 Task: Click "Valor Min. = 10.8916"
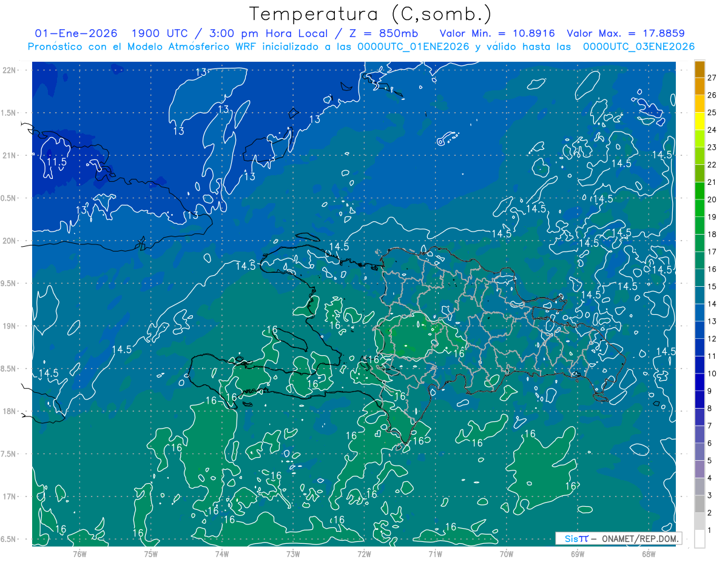coord(497,33)
